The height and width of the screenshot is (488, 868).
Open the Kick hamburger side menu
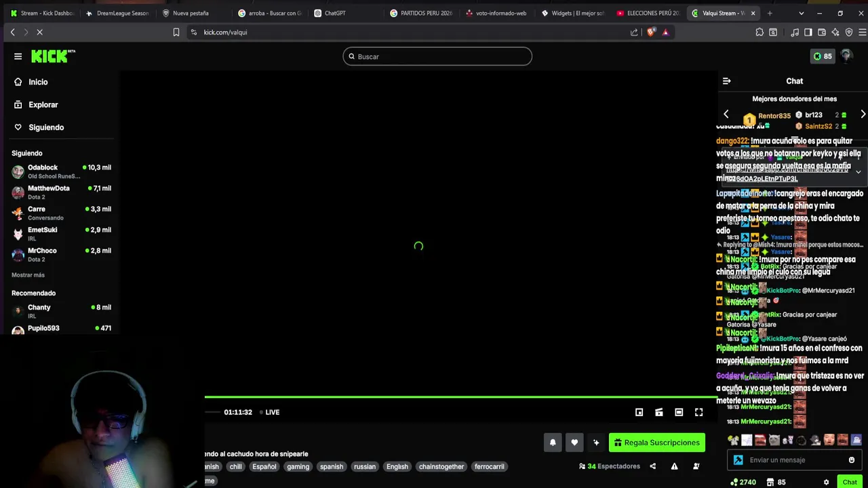click(18, 56)
